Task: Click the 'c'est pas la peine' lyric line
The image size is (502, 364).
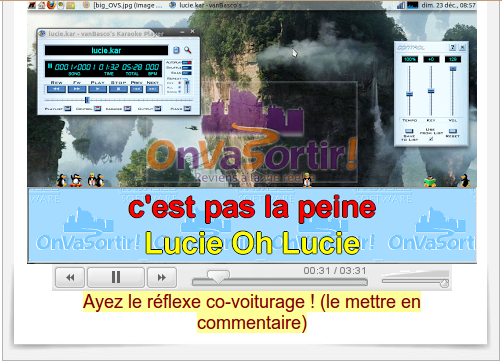Action: click(252, 208)
